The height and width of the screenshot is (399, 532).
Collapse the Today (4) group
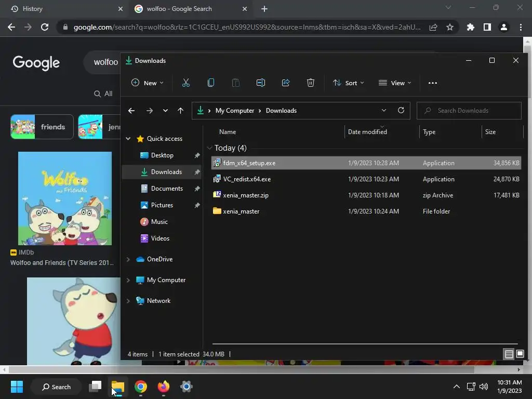click(x=210, y=148)
